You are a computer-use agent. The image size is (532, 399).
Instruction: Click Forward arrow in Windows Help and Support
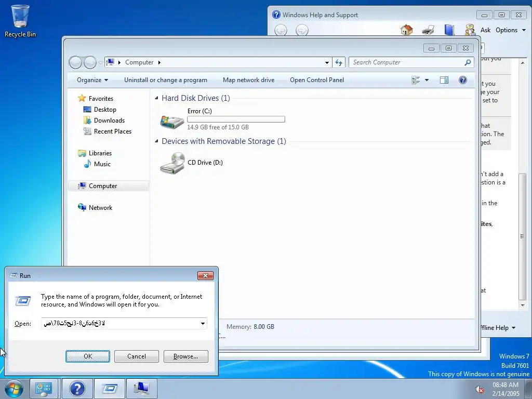tap(302, 31)
